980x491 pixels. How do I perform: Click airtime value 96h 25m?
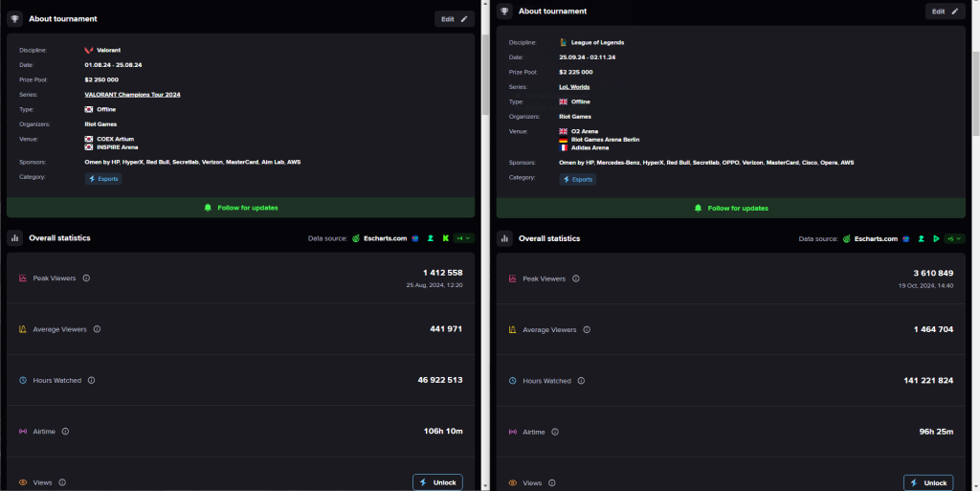pos(936,432)
